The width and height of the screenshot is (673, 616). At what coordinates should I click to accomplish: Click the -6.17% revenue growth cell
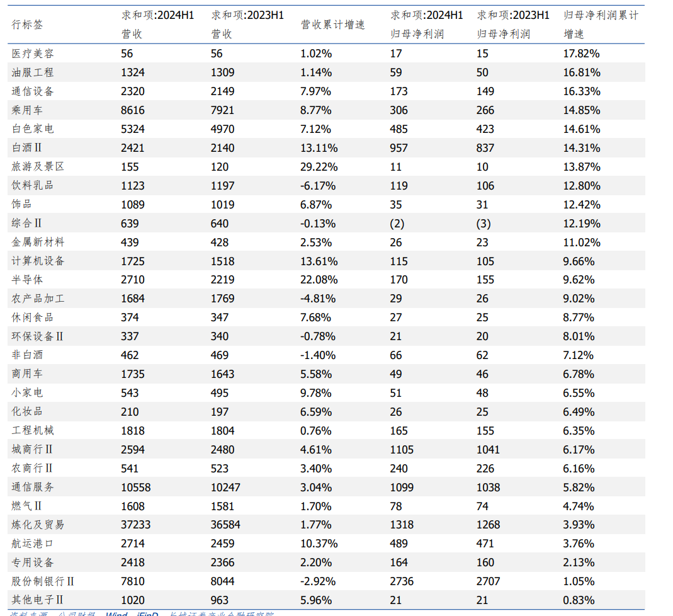[x=318, y=185]
